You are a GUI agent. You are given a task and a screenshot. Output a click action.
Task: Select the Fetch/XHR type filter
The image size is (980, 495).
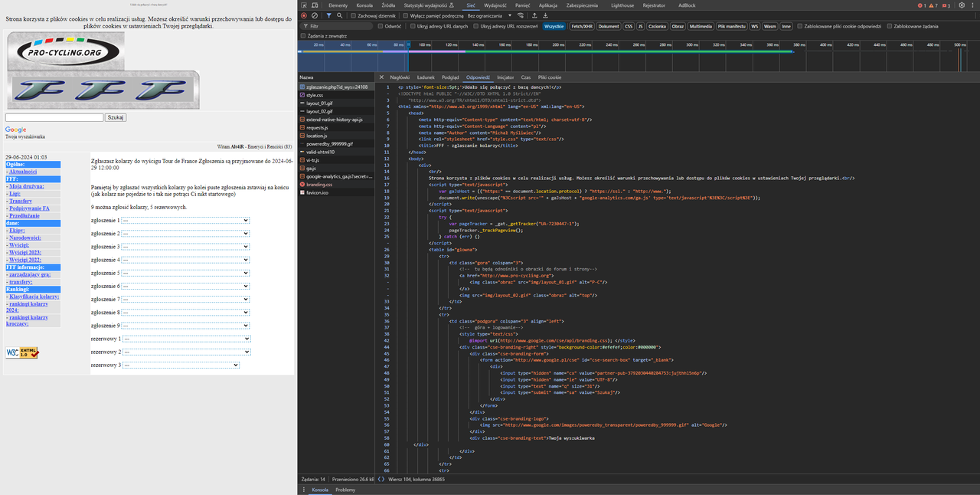(582, 26)
